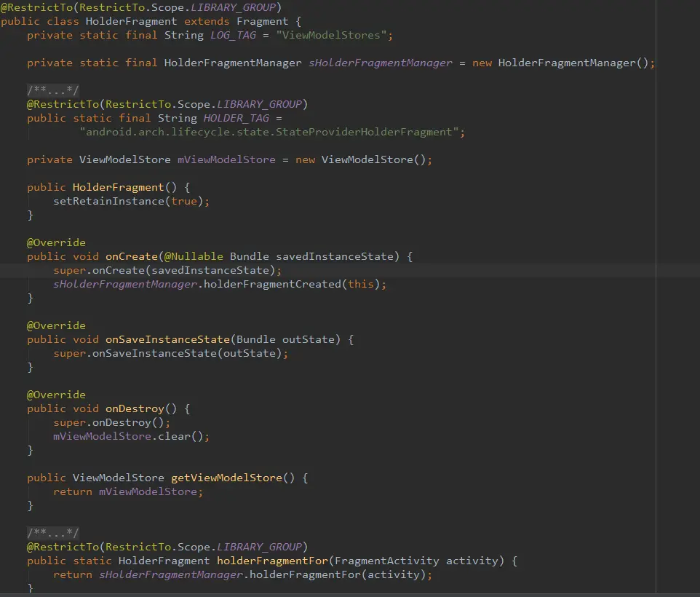Click holderFragmentCreated(this) call
Viewport: 700px width, 597px height.
click(x=292, y=285)
